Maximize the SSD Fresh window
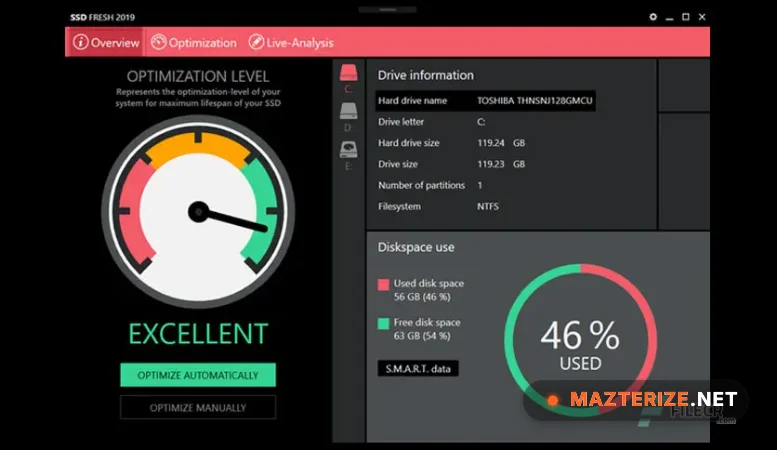 click(686, 17)
